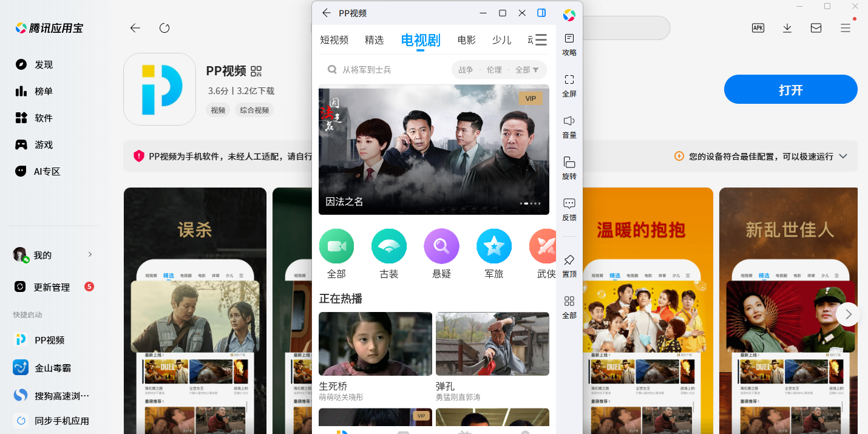Click the blue 打开 button
The width and height of the screenshot is (868, 434).
click(x=791, y=90)
